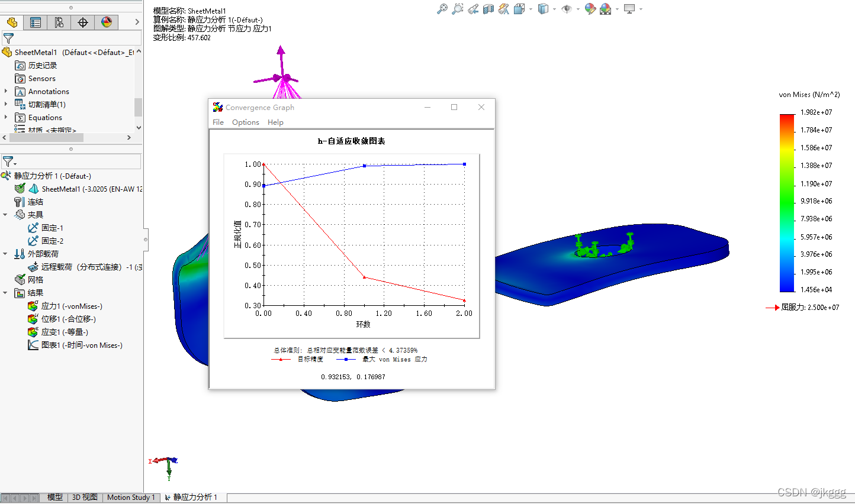Select the 远程载荷 remote load item
The width and height of the screenshot is (855, 504).
85,267
